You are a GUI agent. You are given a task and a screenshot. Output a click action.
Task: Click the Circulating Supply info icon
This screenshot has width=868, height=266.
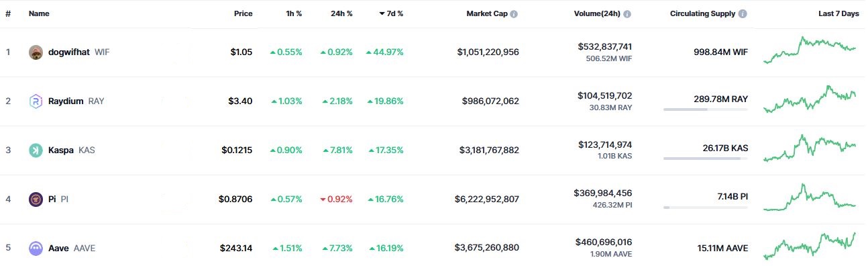743,14
